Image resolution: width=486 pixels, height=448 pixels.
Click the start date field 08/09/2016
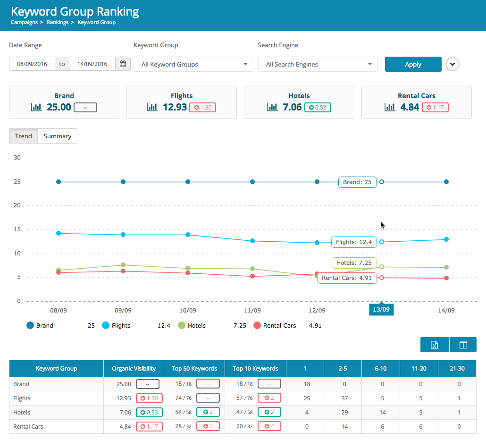32,64
